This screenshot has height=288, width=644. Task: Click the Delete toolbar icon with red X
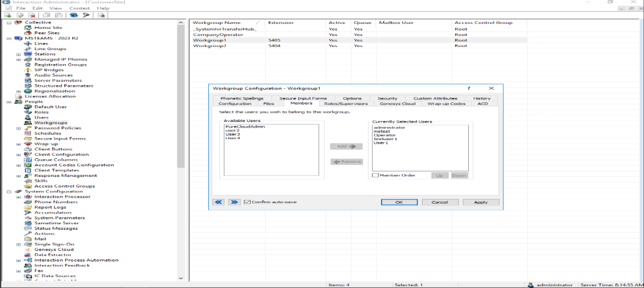pos(32,15)
